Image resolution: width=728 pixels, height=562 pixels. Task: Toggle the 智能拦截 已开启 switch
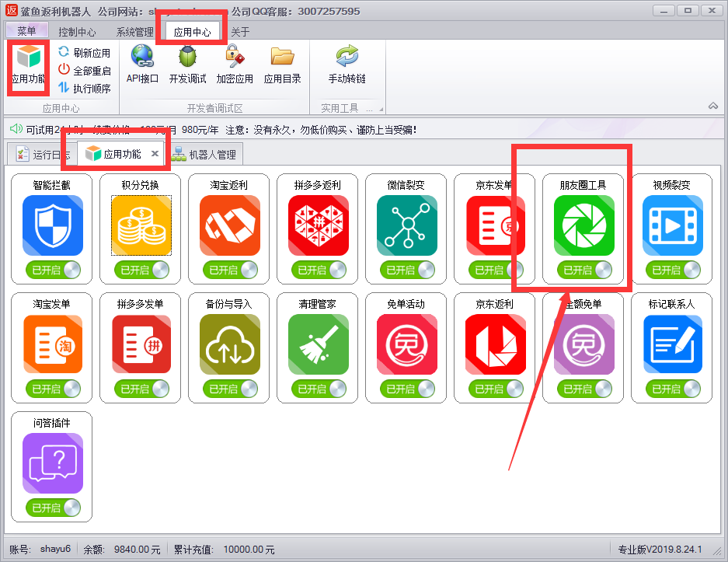(53, 270)
